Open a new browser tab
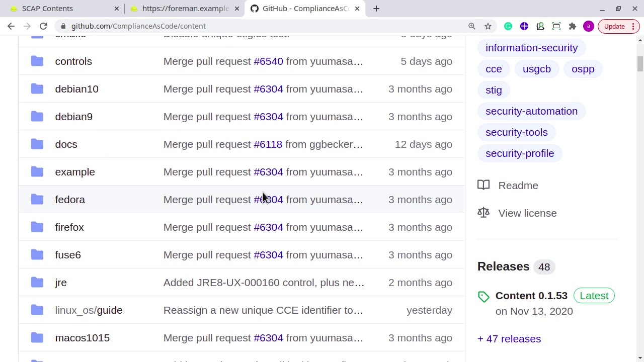 [376, 9]
